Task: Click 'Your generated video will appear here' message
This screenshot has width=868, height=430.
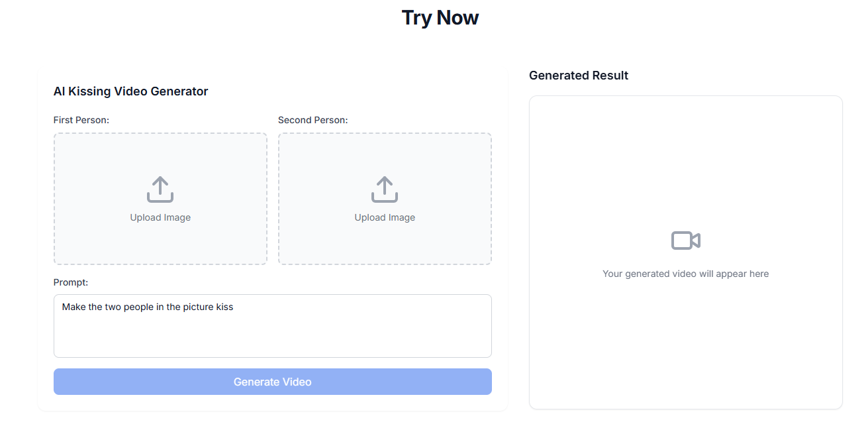Action: [686, 274]
